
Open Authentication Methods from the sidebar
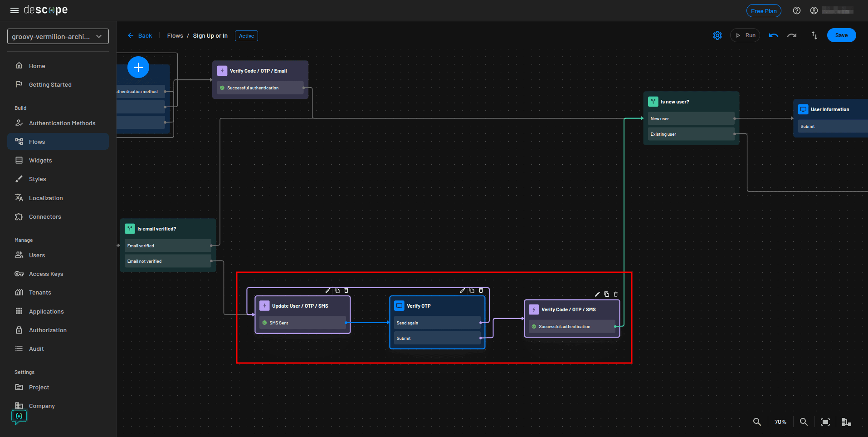coord(62,123)
